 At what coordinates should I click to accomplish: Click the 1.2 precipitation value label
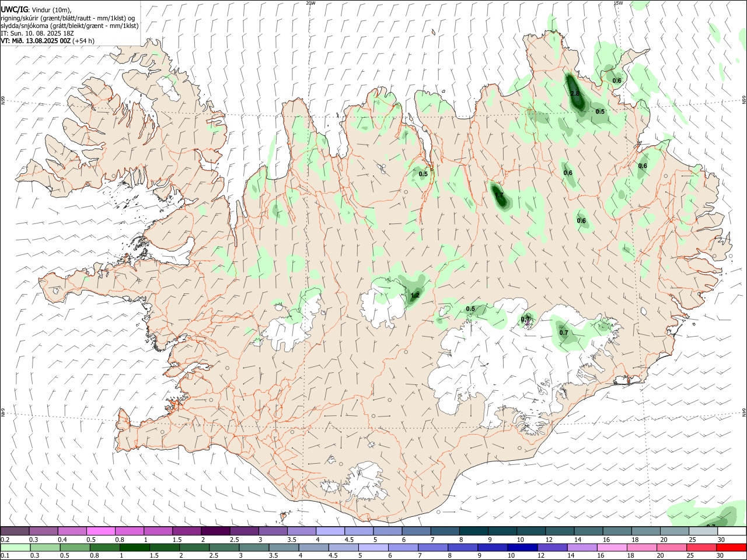pos(415,296)
